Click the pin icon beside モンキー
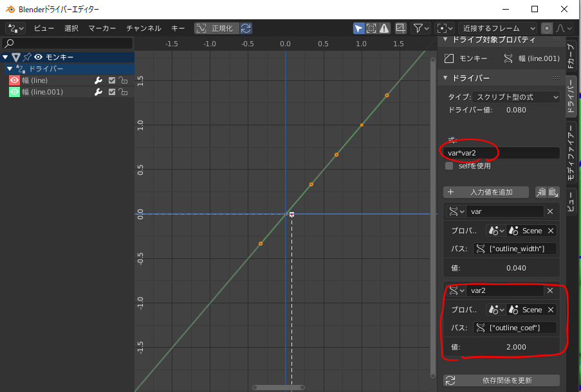This screenshot has width=581, height=392. click(x=27, y=57)
